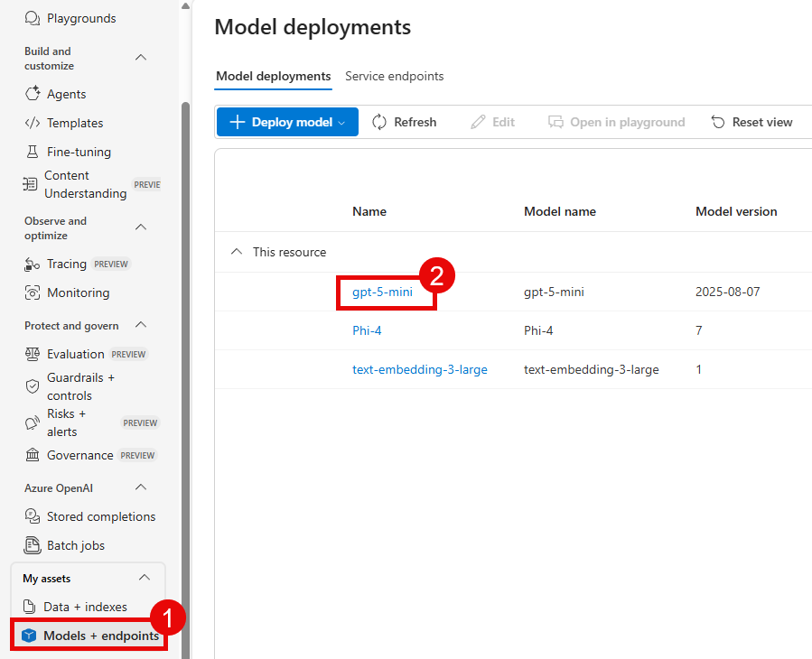
Task: Open Data + indexes under My assets
Action: pos(89,606)
